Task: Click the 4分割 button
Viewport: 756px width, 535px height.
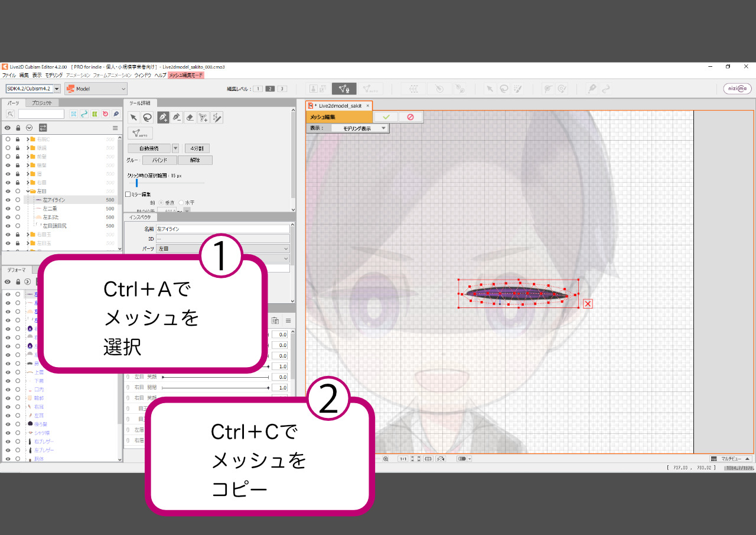Action: [197, 148]
